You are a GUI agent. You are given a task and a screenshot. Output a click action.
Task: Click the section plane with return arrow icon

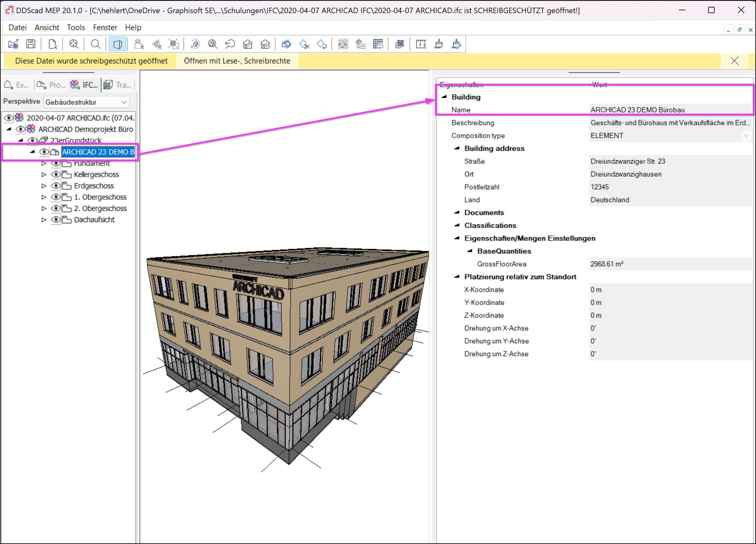[322, 44]
